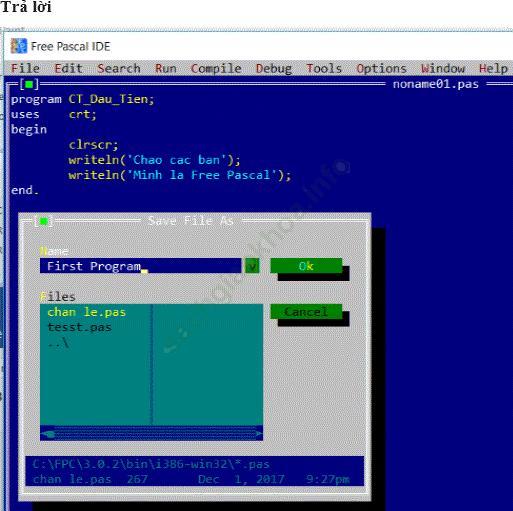Open the Name history dropdown arrow

[252, 266]
